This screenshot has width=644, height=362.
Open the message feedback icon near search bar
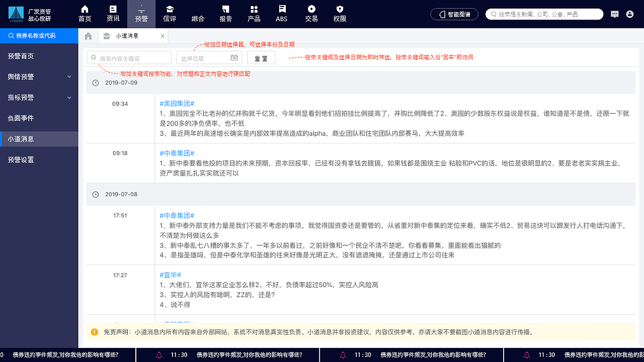point(614,14)
